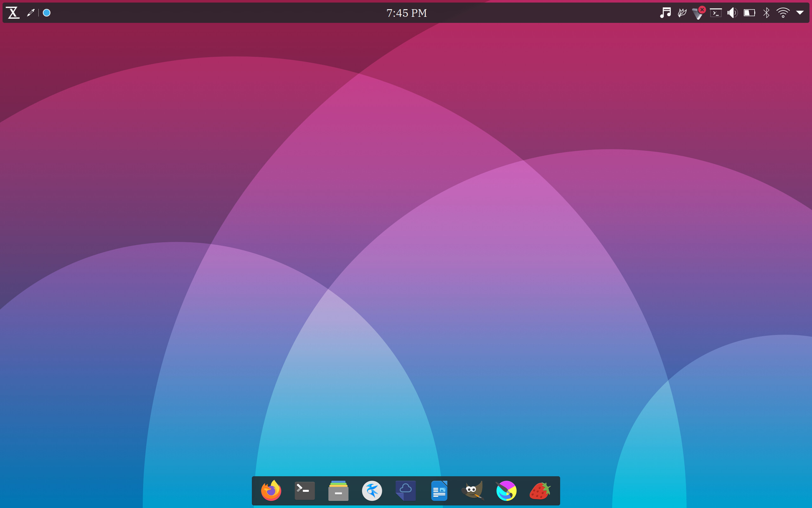Click the flame-shaped tray icon
The width and height of the screenshot is (812, 508).
682,13
